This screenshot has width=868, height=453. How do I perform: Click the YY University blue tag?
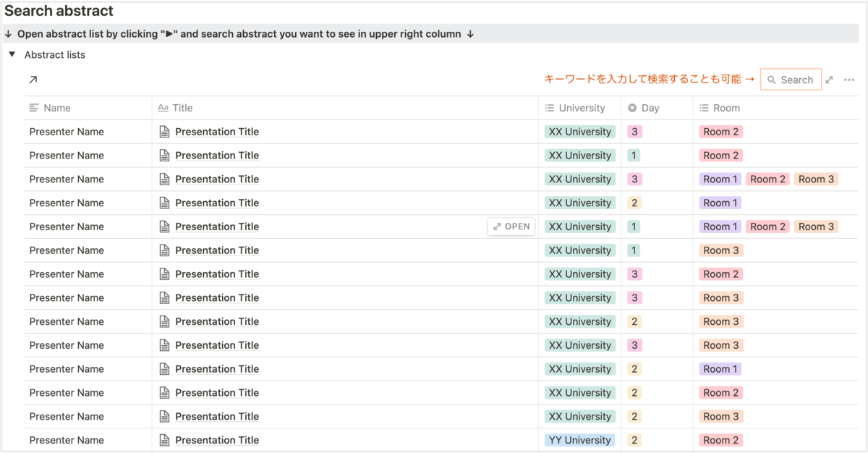[579, 440]
